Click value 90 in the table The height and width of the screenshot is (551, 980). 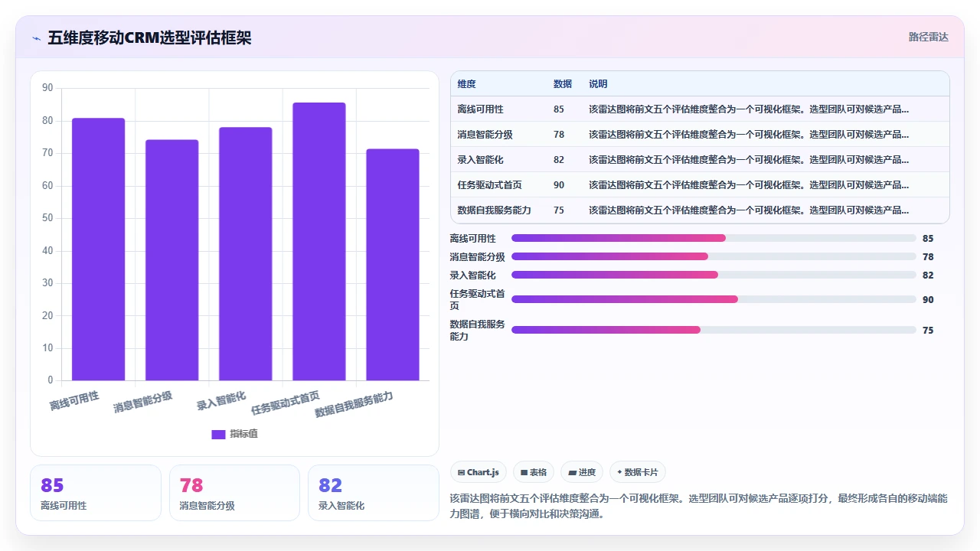click(x=559, y=184)
